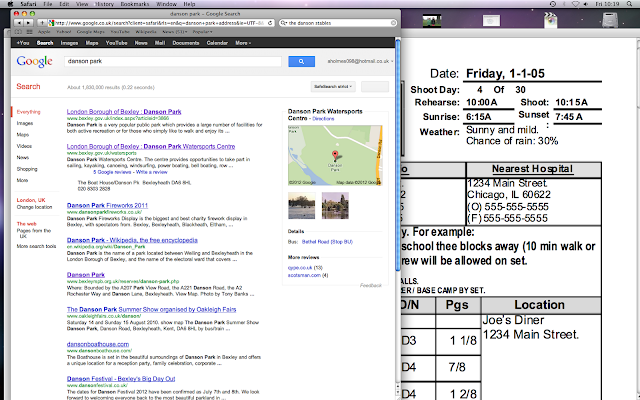Open Top Sites grid icon in bookmarks bar
This screenshot has height=400, width=640.
[29, 32]
